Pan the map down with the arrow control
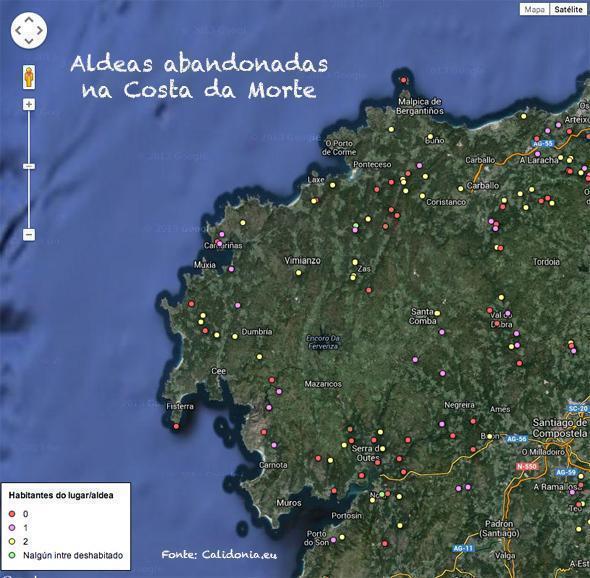The width and height of the screenshot is (590, 578). coord(29,41)
